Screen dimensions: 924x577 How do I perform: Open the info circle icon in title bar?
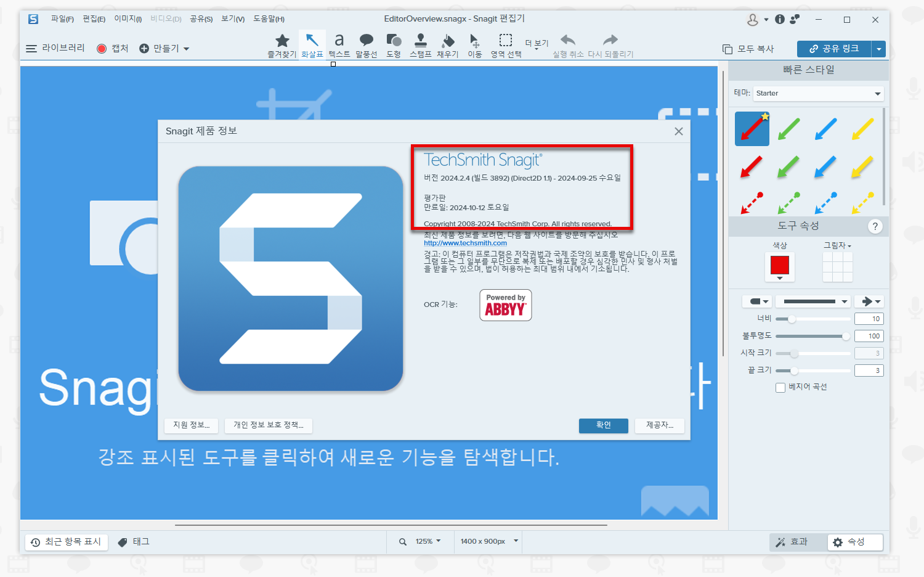click(780, 19)
